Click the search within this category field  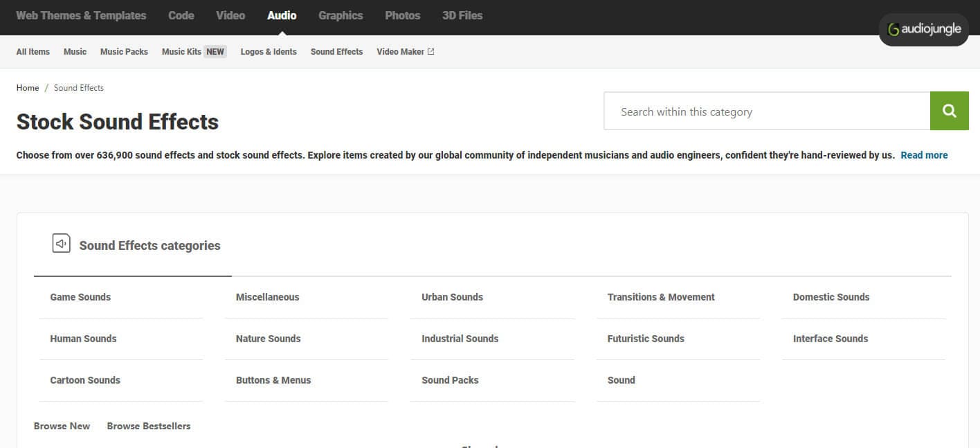[767, 111]
